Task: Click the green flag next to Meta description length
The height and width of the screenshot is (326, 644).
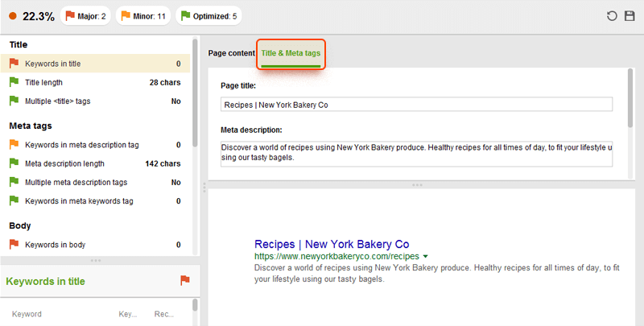Action: tap(14, 163)
